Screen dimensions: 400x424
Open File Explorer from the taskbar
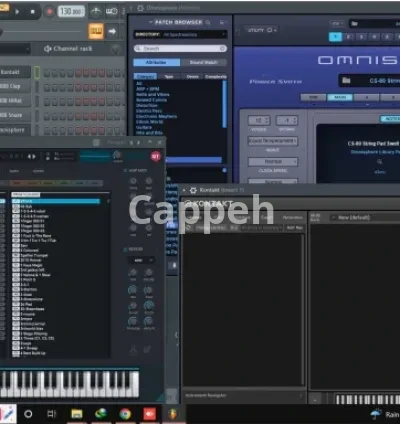[77, 414]
